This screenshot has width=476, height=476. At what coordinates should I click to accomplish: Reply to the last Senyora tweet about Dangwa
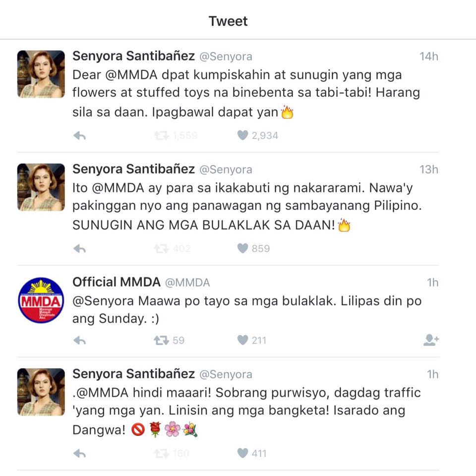pyautogui.click(x=79, y=454)
